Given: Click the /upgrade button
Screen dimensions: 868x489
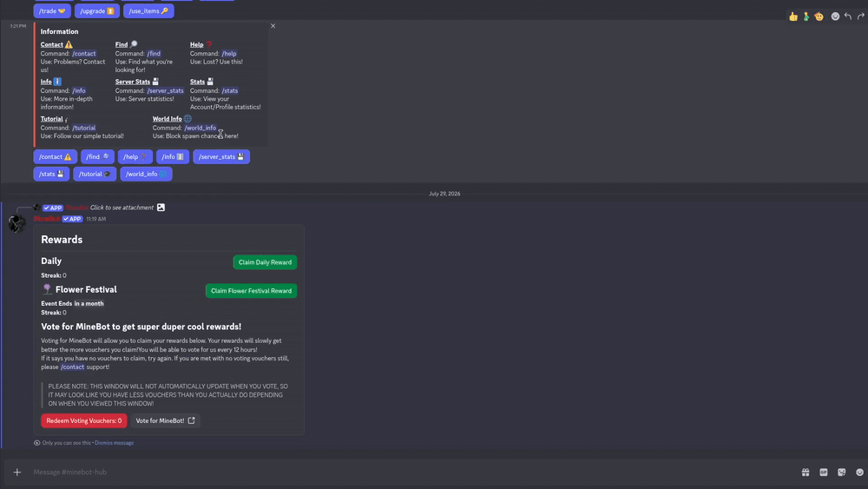Looking at the screenshot, I should pyautogui.click(x=97, y=11).
